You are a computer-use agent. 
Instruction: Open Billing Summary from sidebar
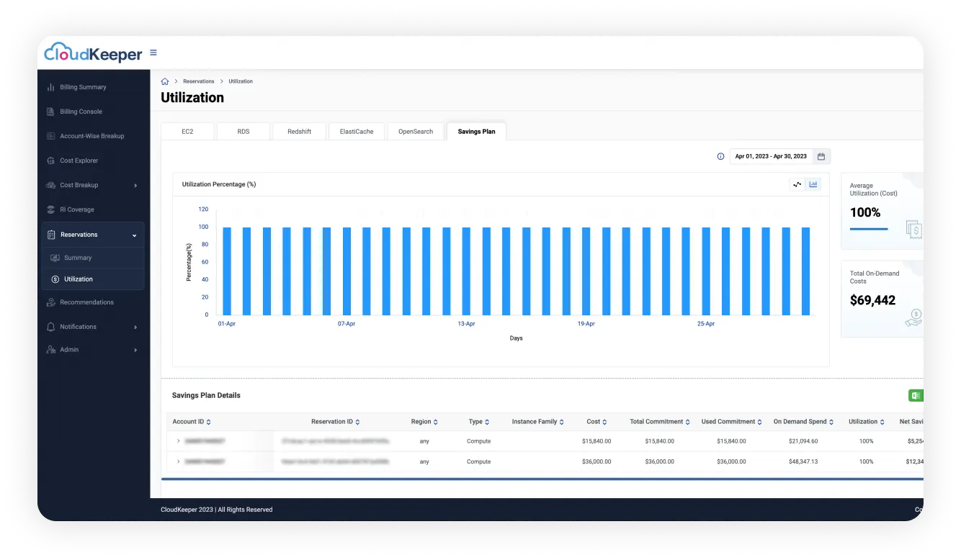83,87
